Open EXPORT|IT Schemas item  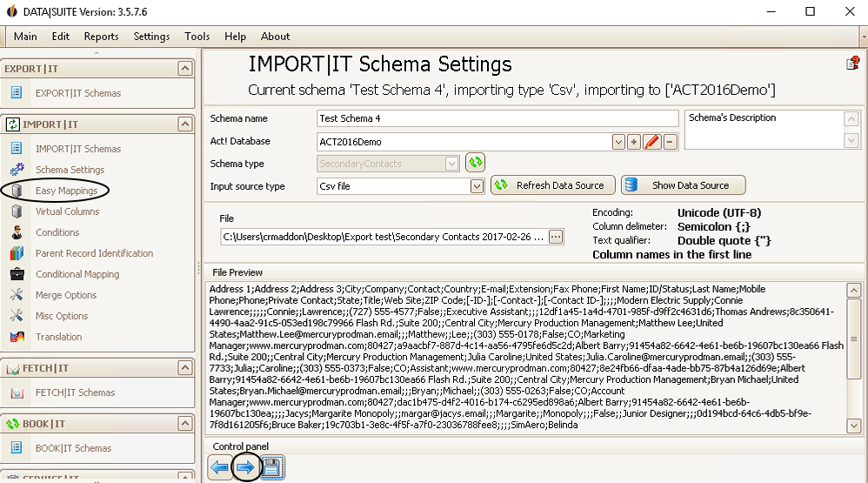(78, 93)
